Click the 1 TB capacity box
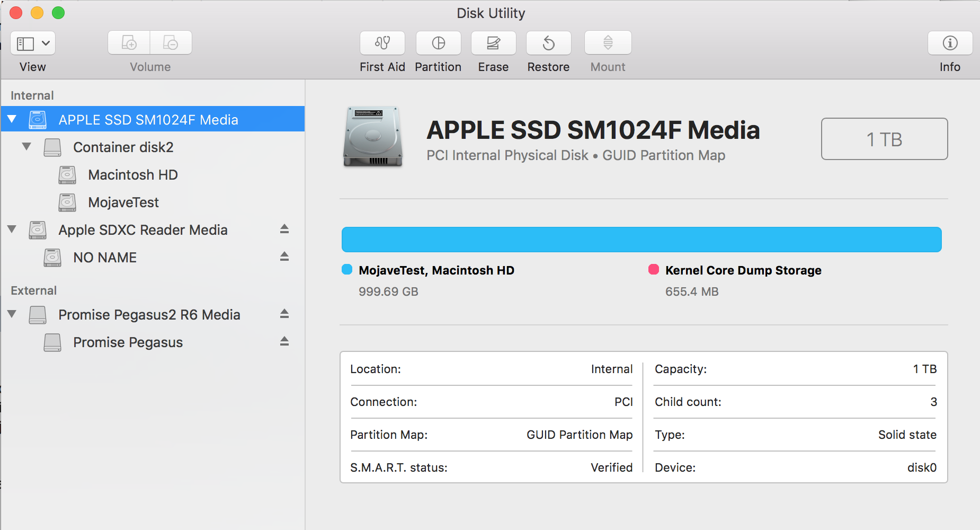 (884, 139)
